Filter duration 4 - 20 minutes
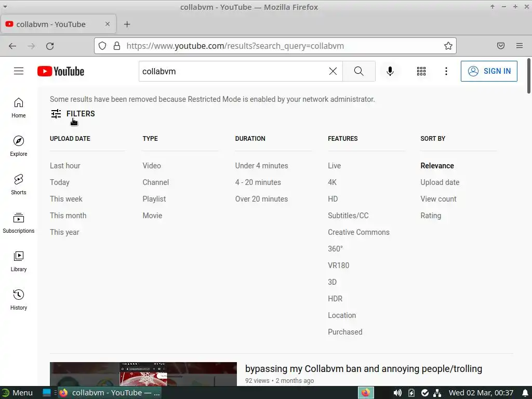Screen dimensions: 532x399 pyautogui.click(x=258, y=182)
